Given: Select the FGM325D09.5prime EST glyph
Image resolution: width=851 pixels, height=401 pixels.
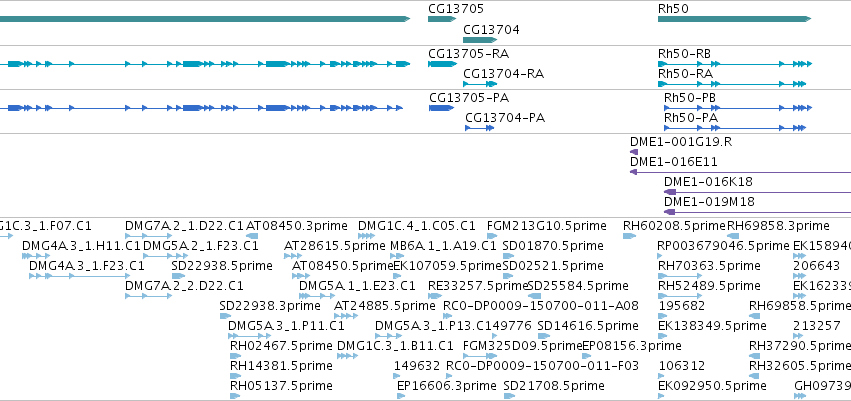Looking at the screenshot, I should tap(480, 356).
